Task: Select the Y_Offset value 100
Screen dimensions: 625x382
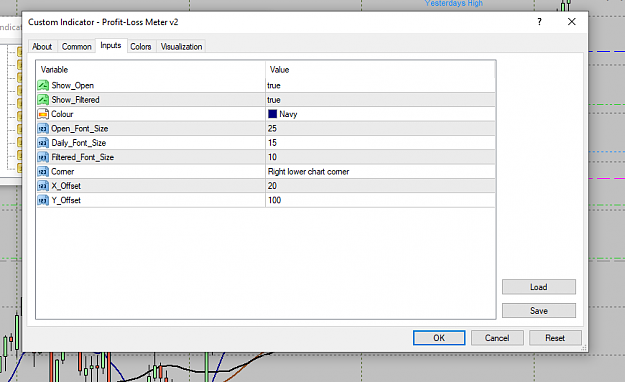Action: click(275, 200)
